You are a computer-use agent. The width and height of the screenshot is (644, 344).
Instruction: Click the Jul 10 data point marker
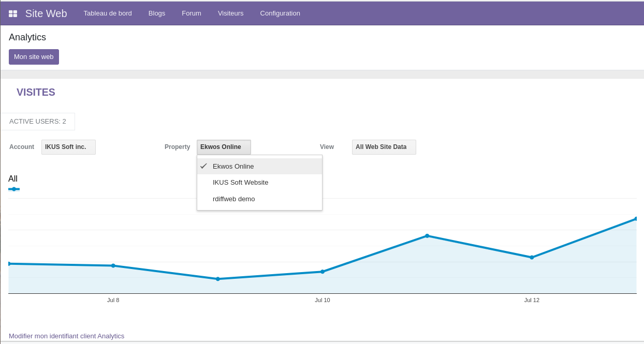pyautogui.click(x=323, y=271)
